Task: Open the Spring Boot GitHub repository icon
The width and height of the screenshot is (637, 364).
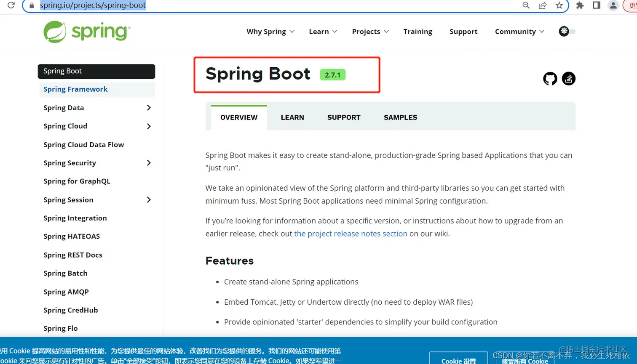Action: (550, 79)
